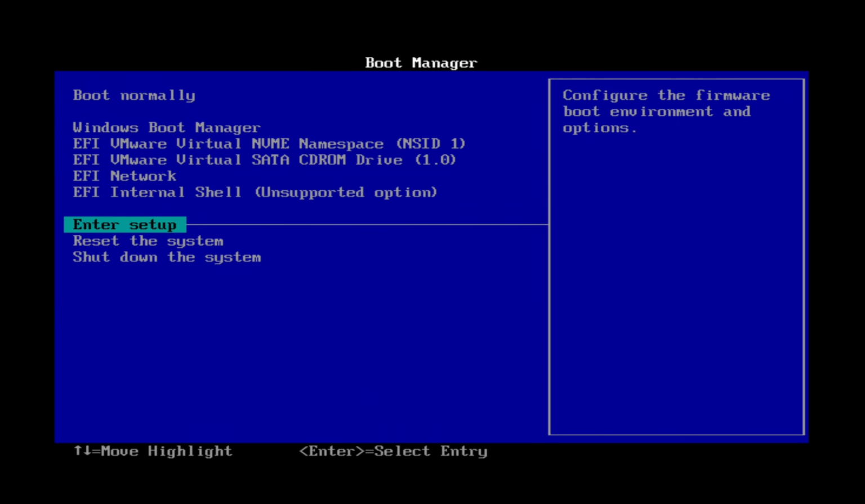The height and width of the screenshot is (504, 865).
Task: Click the Enter Select Entry hint text
Action: tap(394, 451)
